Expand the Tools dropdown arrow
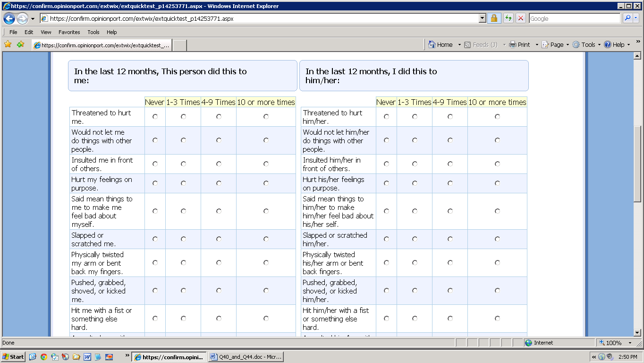 [x=599, y=45]
